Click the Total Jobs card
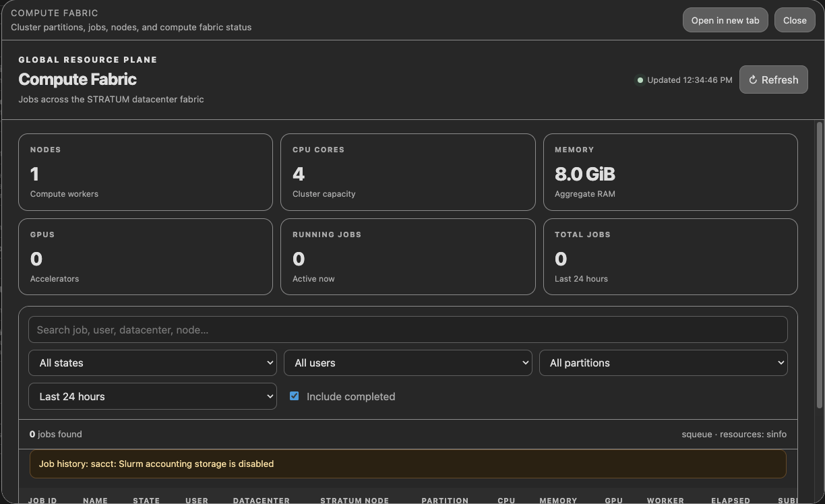Screen dimensions: 825x504 click(670, 257)
